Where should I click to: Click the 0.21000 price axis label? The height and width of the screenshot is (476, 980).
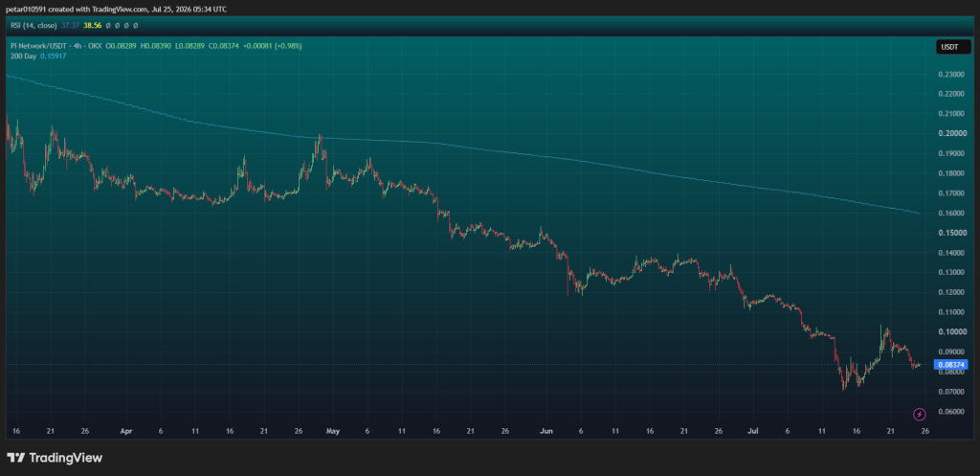pos(950,114)
